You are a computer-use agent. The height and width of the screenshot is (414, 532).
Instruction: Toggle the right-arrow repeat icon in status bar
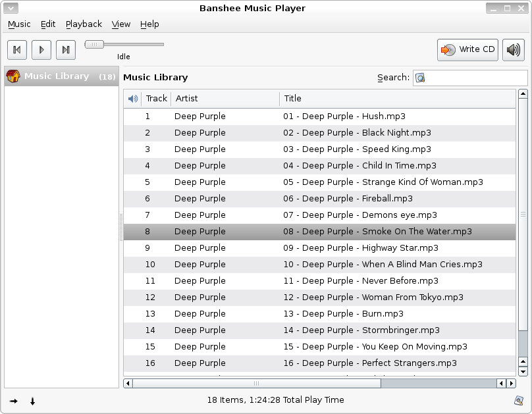pos(14,401)
